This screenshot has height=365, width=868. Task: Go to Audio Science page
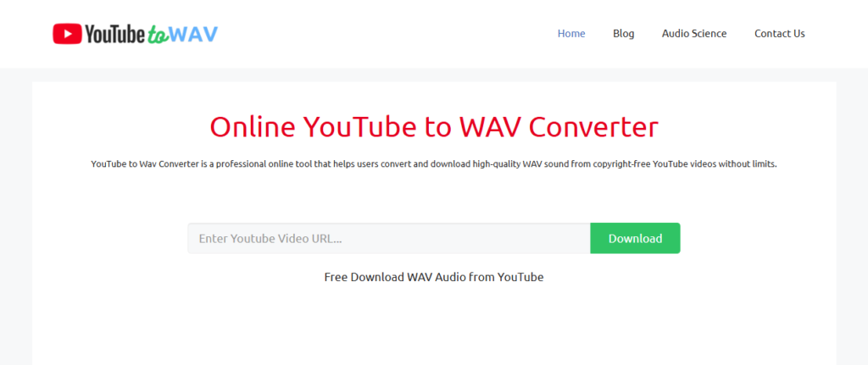[x=694, y=34]
